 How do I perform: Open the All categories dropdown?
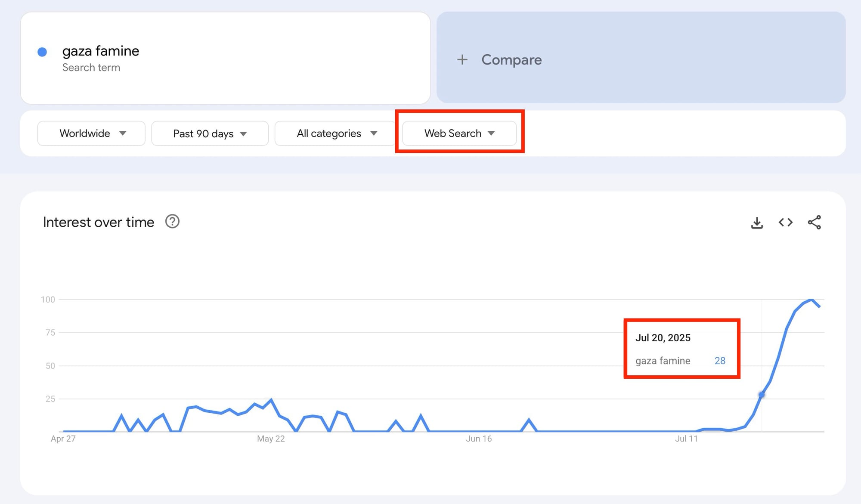click(335, 133)
